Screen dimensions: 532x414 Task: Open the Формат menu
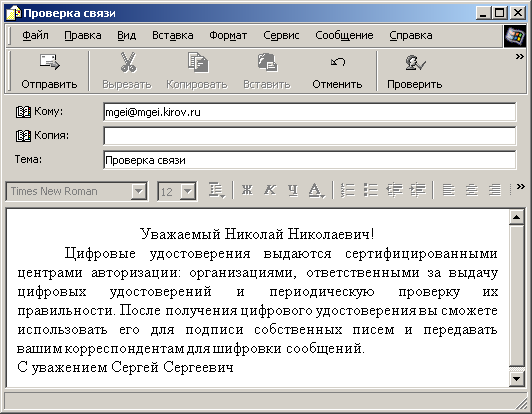click(228, 35)
